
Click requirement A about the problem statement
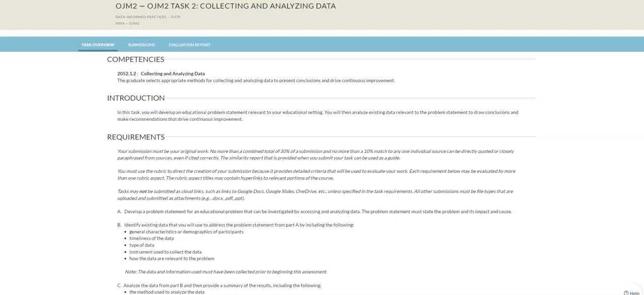click(x=317, y=211)
